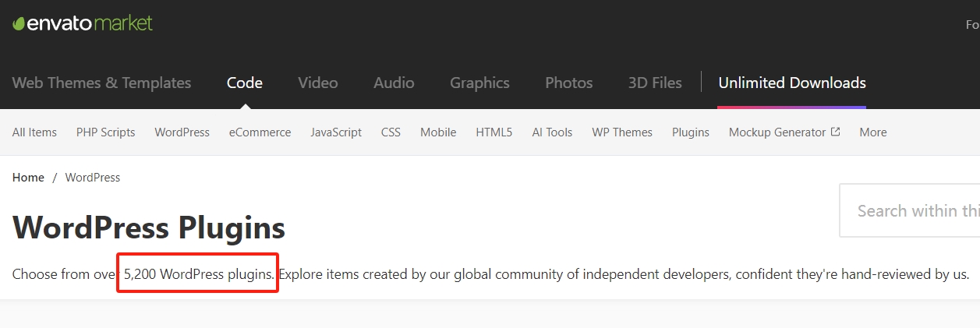980x328 pixels.
Task: Go to the Audio category
Action: (x=394, y=83)
